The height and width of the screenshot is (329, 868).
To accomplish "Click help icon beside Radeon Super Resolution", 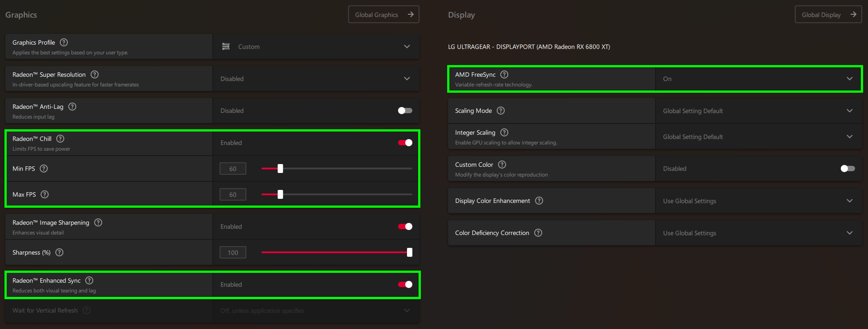I will [95, 74].
